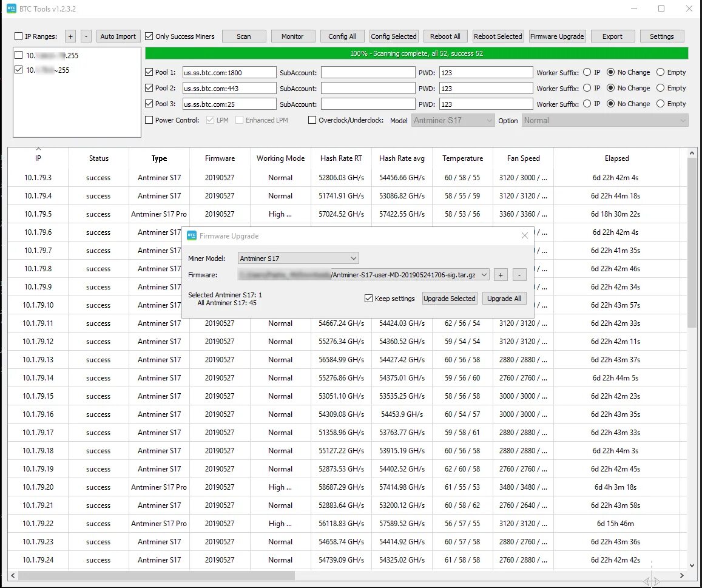This screenshot has width=702, height=588.
Task: Click the Pool 2 SubAccount field
Action: click(x=368, y=88)
